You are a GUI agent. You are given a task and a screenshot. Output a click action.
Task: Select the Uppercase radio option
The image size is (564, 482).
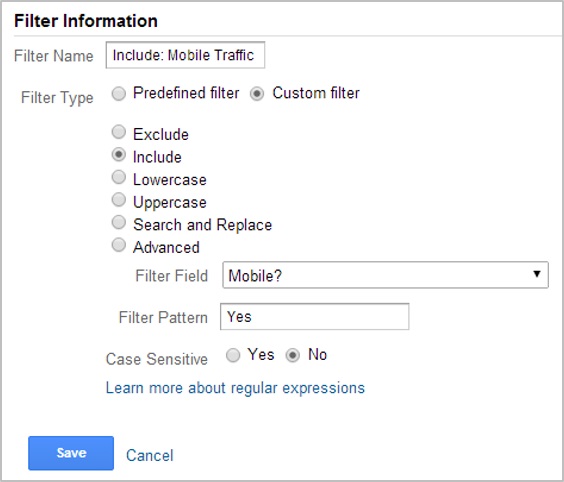click(x=119, y=200)
